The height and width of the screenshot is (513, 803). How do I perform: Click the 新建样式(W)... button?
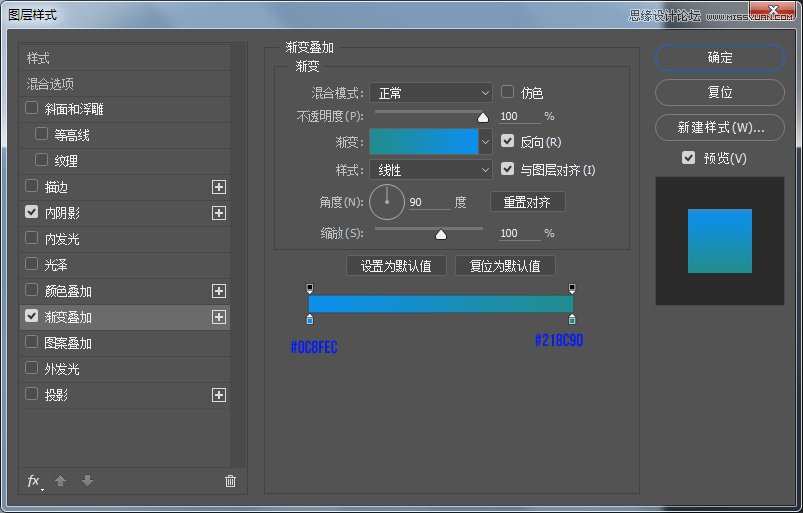(720, 127)
